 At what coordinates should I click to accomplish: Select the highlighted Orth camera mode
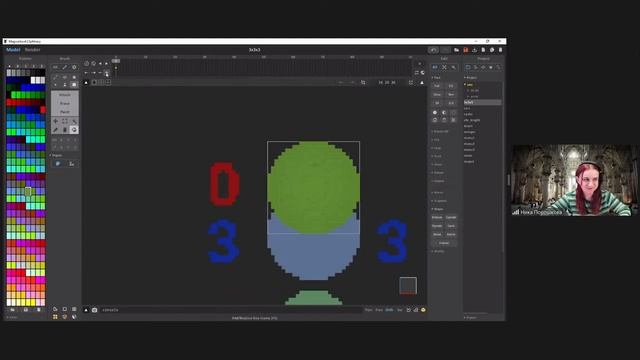pos(389,310)
